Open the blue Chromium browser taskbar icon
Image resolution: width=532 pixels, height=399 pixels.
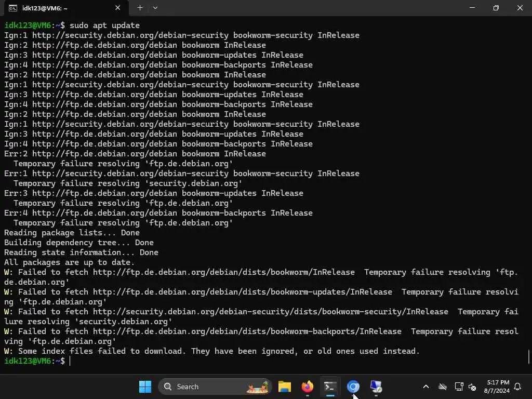click(x=353, y=387)
